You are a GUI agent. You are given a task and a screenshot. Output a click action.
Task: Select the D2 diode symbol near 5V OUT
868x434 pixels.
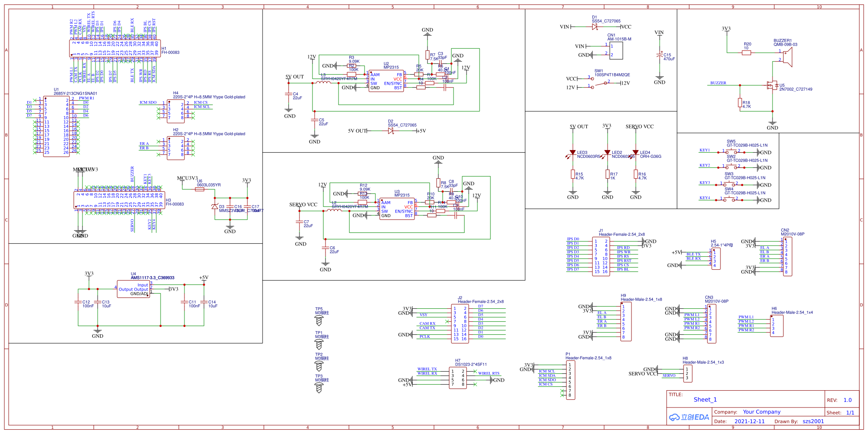pos(391,131)
